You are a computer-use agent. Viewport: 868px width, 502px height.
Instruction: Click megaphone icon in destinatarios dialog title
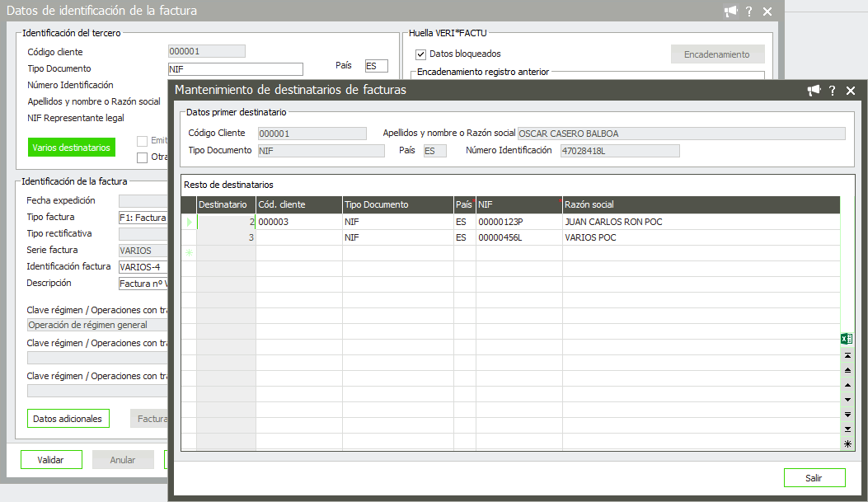[814, 91]
